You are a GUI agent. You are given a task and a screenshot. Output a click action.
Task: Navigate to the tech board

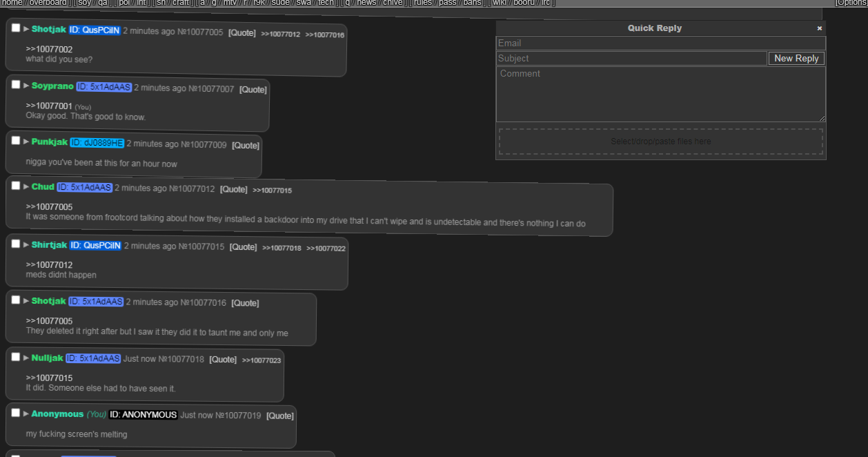pyautogui.click(x=326, y=3)
